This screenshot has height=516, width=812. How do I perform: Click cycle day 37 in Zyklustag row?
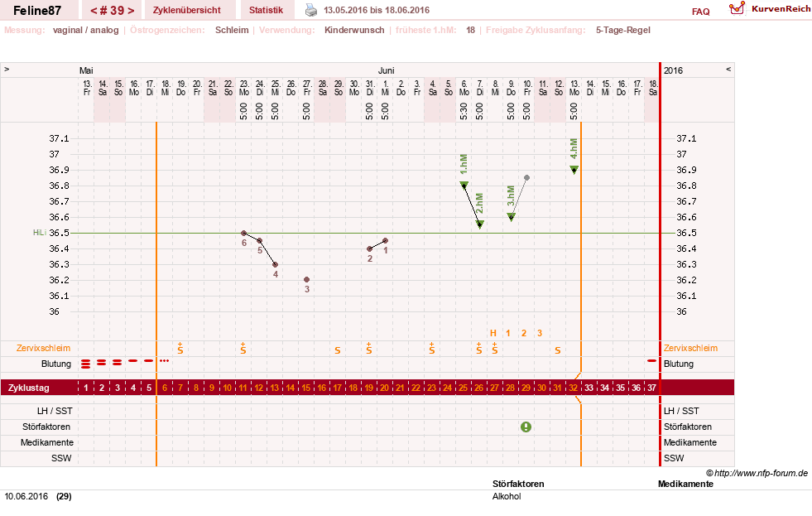click(651, 388)
